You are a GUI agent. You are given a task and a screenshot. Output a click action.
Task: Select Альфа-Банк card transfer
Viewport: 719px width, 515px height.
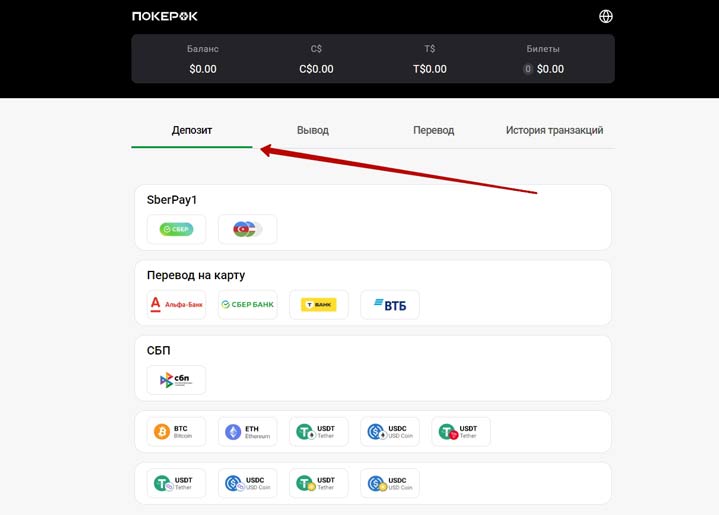tap(177, 305)
